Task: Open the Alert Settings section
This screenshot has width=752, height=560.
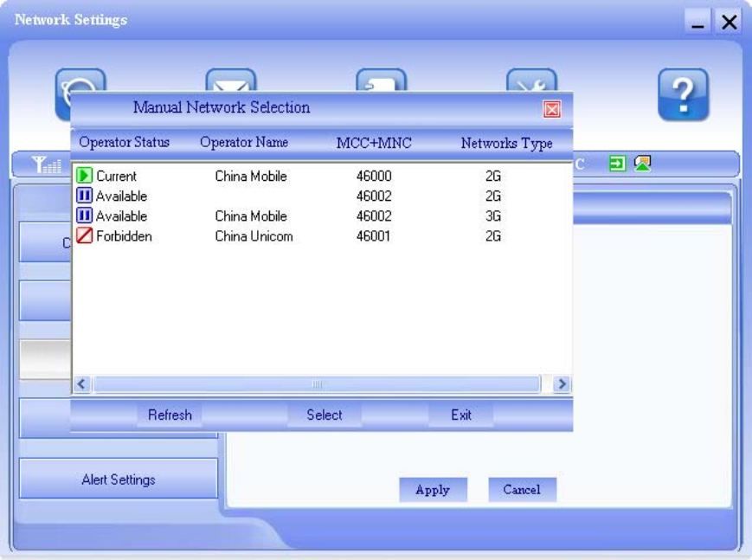Action: tap(119, 479)
